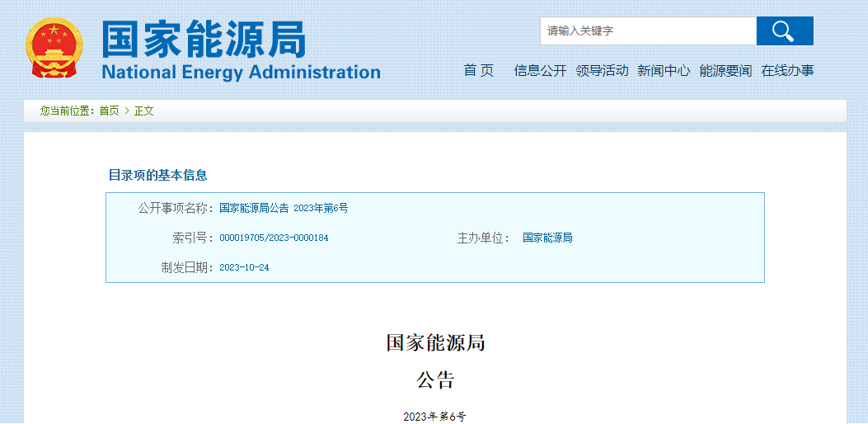Click the 公告 article heading

(x=435, y=380)
